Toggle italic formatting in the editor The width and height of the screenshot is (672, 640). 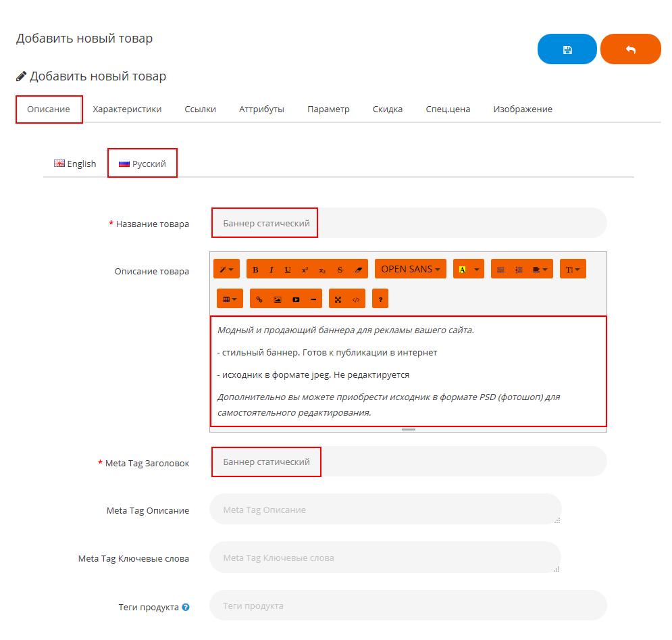pos(272,270)
